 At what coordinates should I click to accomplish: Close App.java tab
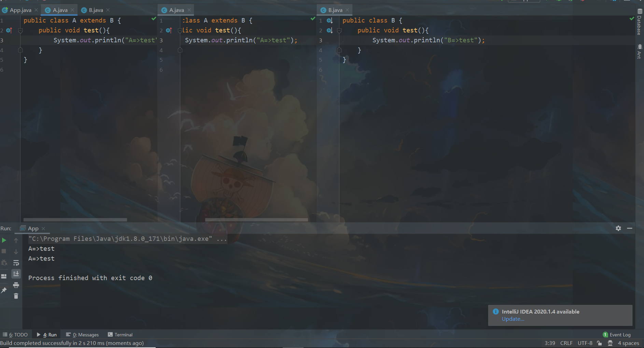tap(36, 10)
